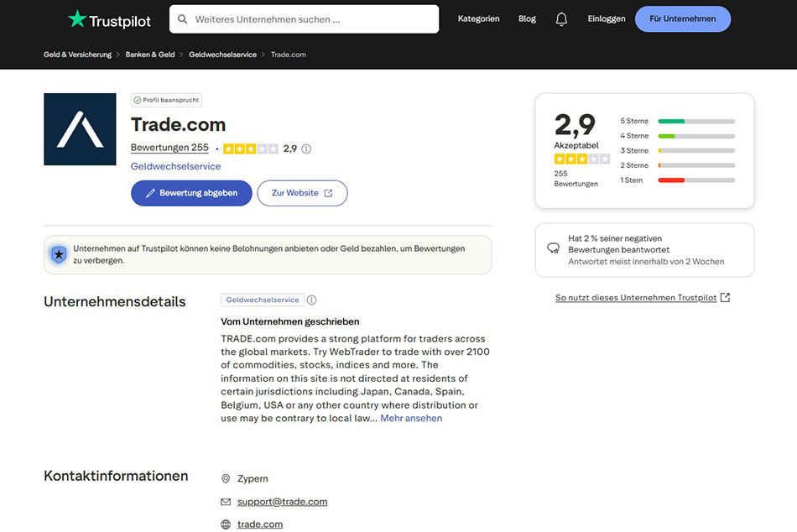Open the trade.com website link
Image resolution: width=797 pixels, height=532 pixels.
(260, 524)
